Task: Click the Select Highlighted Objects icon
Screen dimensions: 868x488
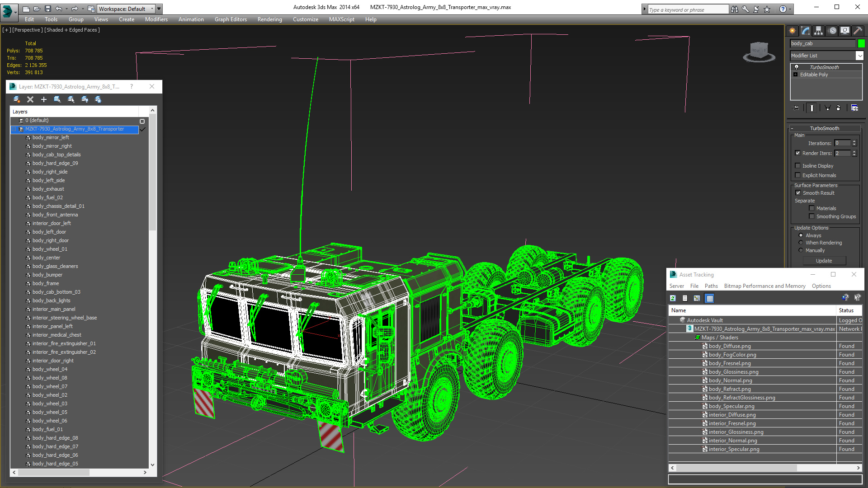Action: click(57, 99)
